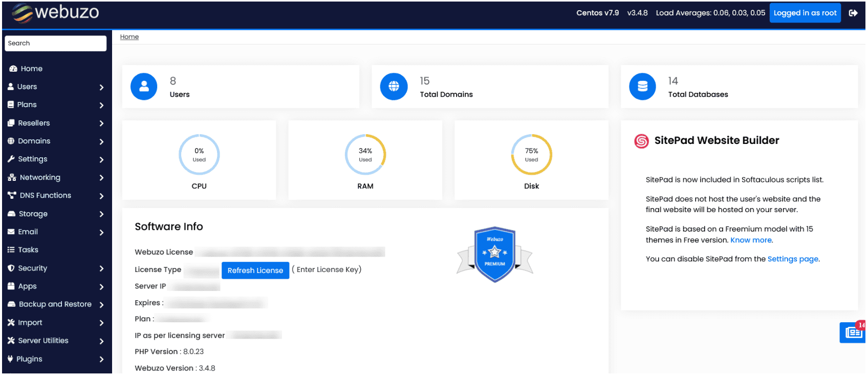Click the Tasks list icon in sidebar
The image size is (868, 376).
coord(11,250)
